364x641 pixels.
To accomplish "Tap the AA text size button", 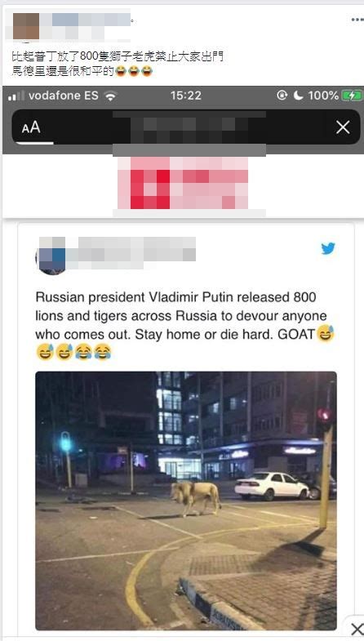I will 31,127.
